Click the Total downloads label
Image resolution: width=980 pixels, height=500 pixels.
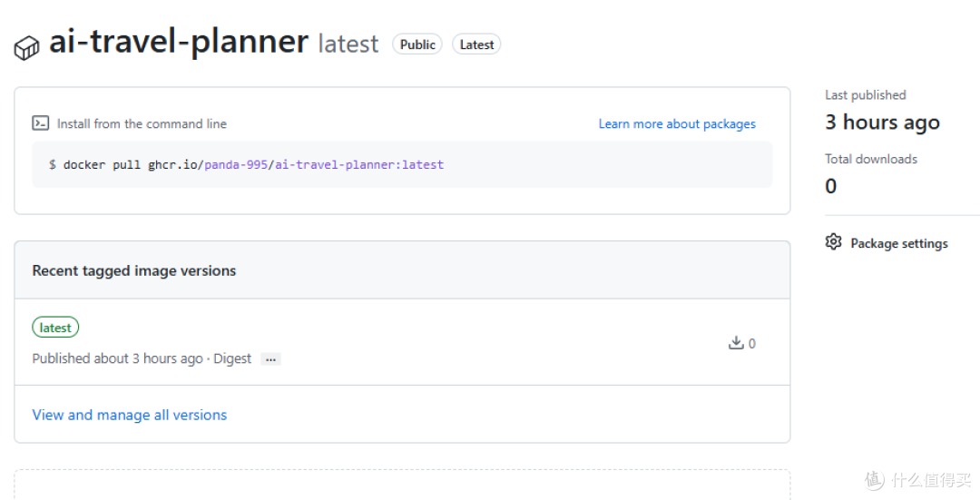pyautogui.click(x=871, y=159)
